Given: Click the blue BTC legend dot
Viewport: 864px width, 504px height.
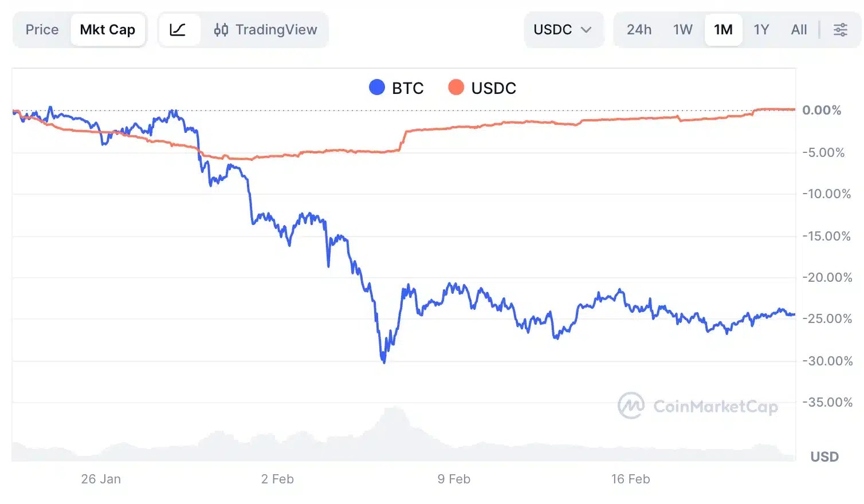Looking at the screenshot, I should point(376,87).
